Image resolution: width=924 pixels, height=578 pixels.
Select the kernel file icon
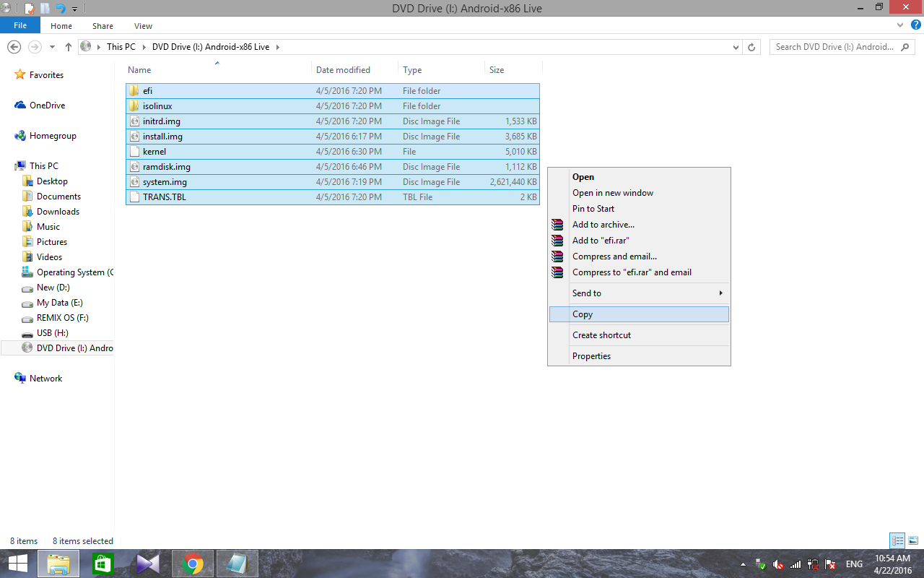tap(134, 152)
